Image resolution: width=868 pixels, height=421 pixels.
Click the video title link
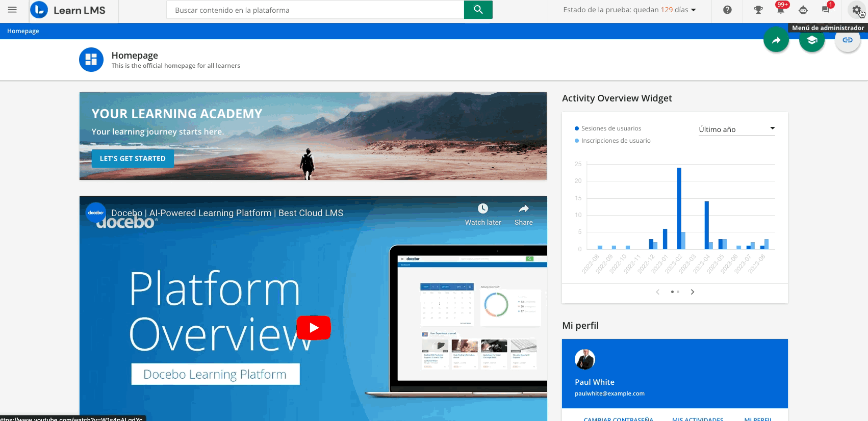(x=227, y=213)
